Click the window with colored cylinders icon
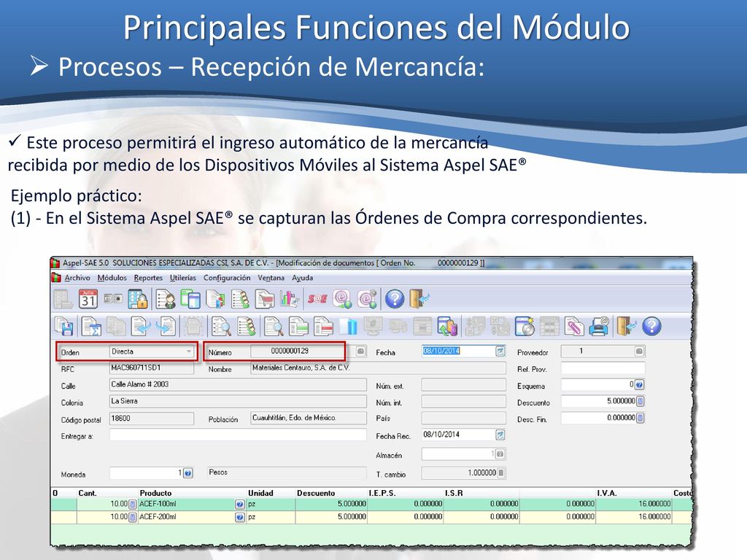 pyautogui.click(x=447, y=326)
